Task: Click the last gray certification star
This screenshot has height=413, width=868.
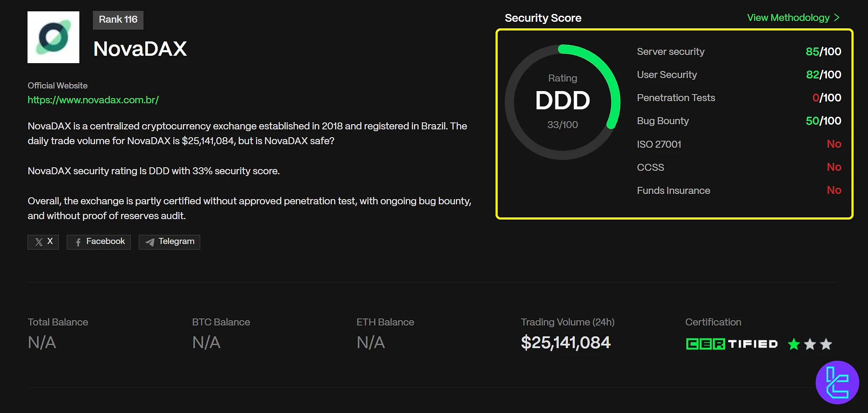Action: click(x=826, y=344)
